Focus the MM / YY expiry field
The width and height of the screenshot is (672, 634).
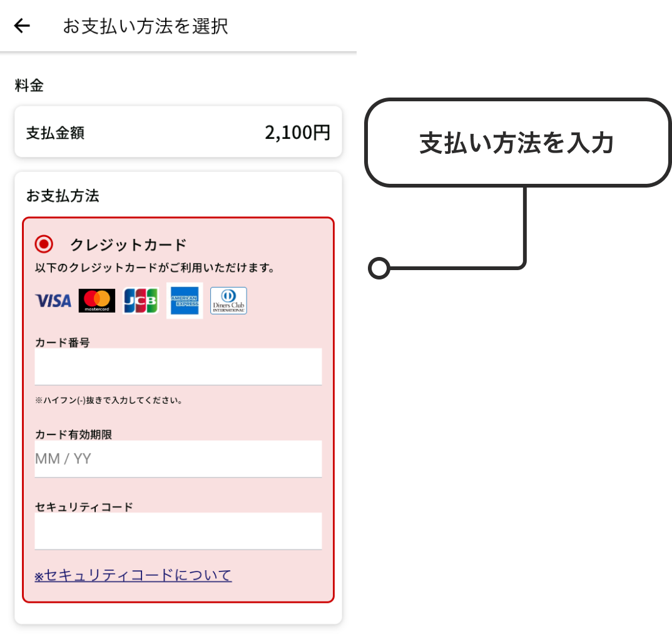coord(178,459)
